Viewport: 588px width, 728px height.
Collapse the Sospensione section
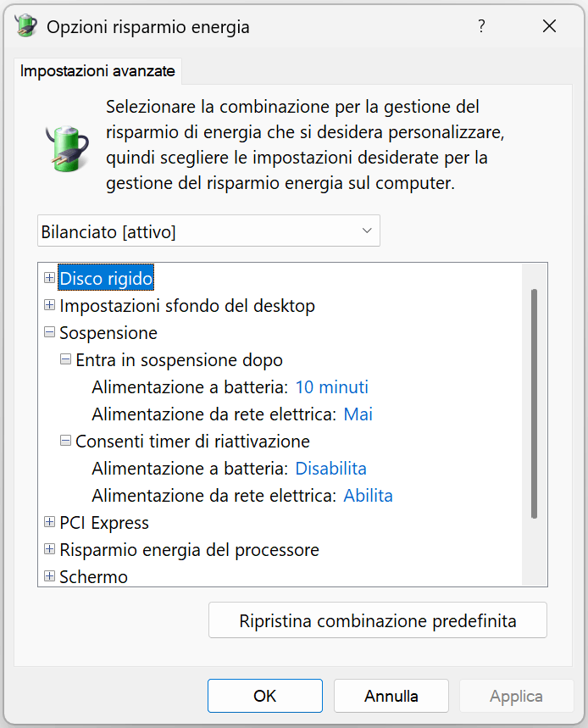[50, 333]
